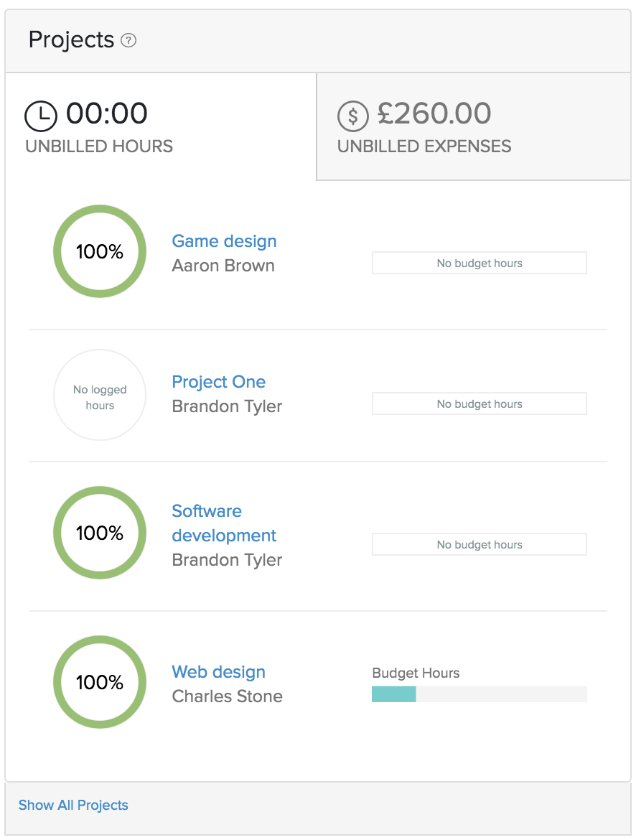The image size is (636, 840).
Task: Click Software development 100% progress ring
Action: point(100,533)
